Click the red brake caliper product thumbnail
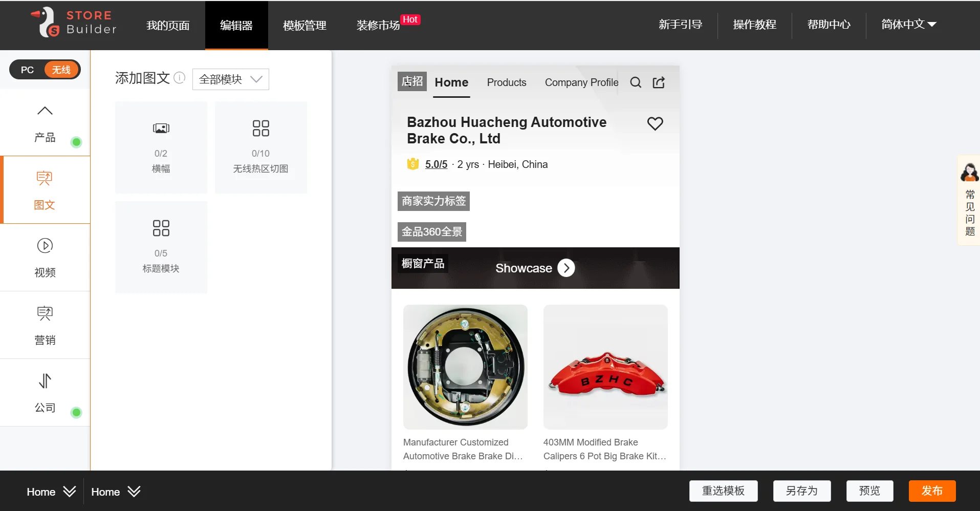 click(x=605, y=367)
